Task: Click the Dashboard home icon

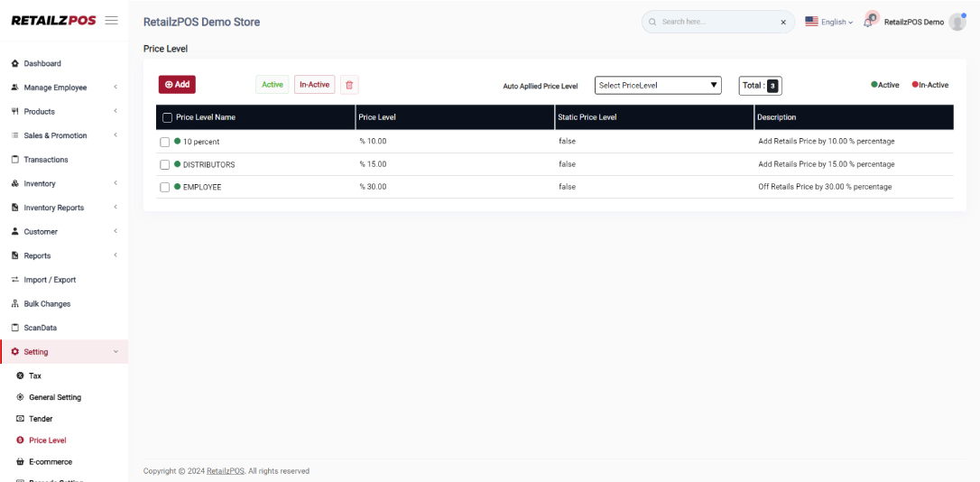Action: (x=14, y=64)
